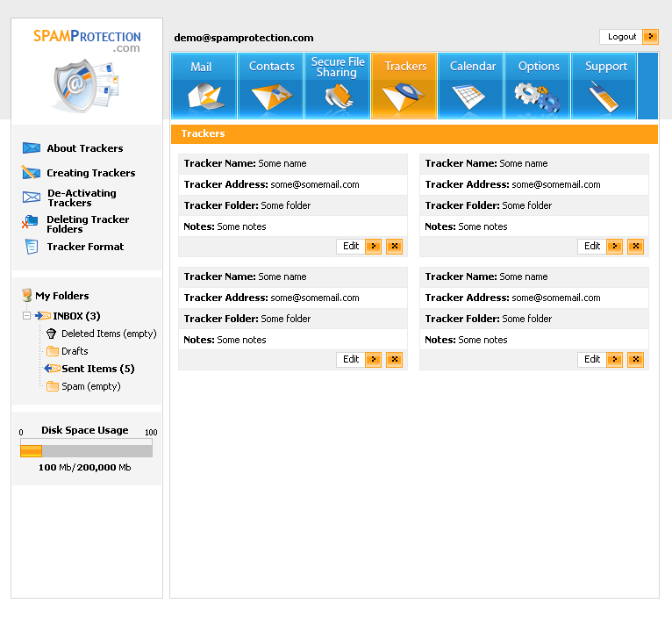Open the De-Activating Trackers link
672x632 pixels.
[x=82, y=198]
